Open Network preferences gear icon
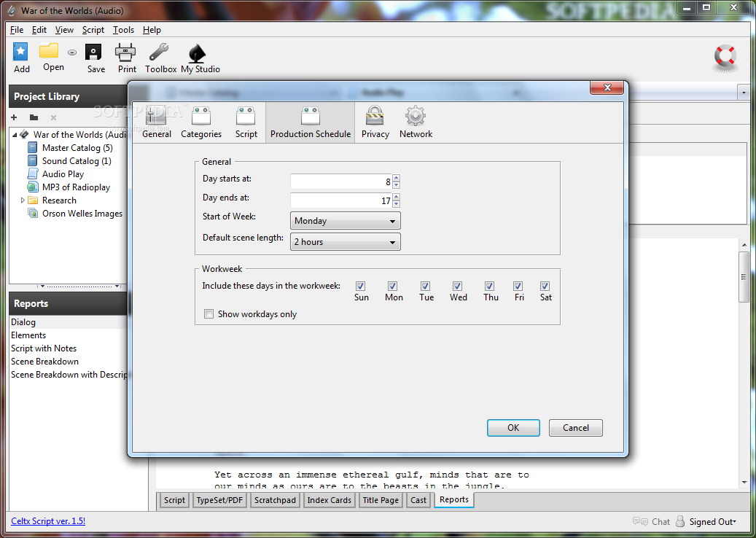The width and height of the screenshot is (756, 538). click(x=415, y=116)
